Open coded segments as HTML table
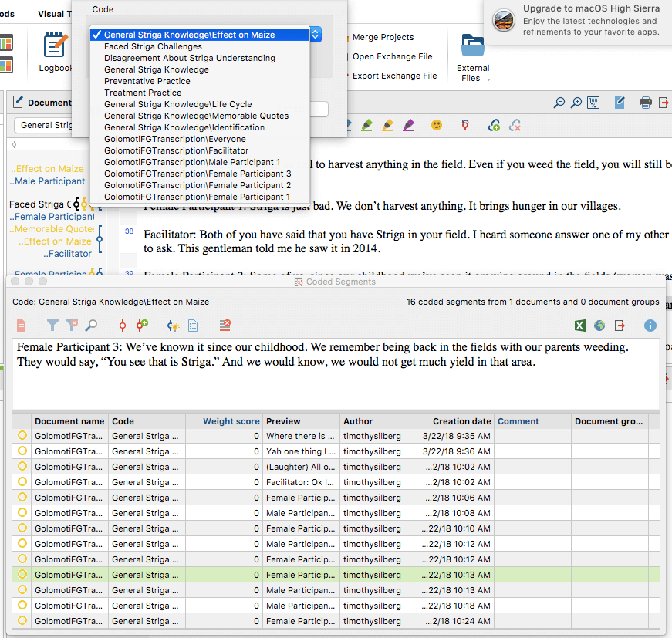 599,326
